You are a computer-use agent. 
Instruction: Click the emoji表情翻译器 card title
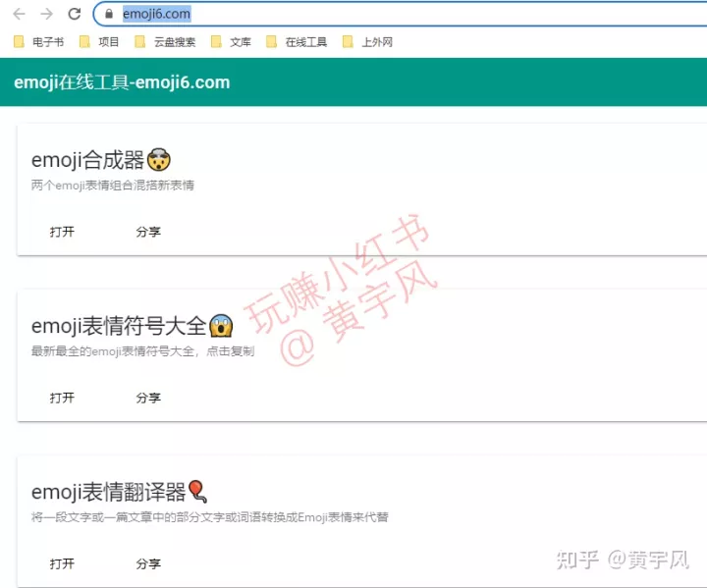pyautogui.click(x=108, y=492)
